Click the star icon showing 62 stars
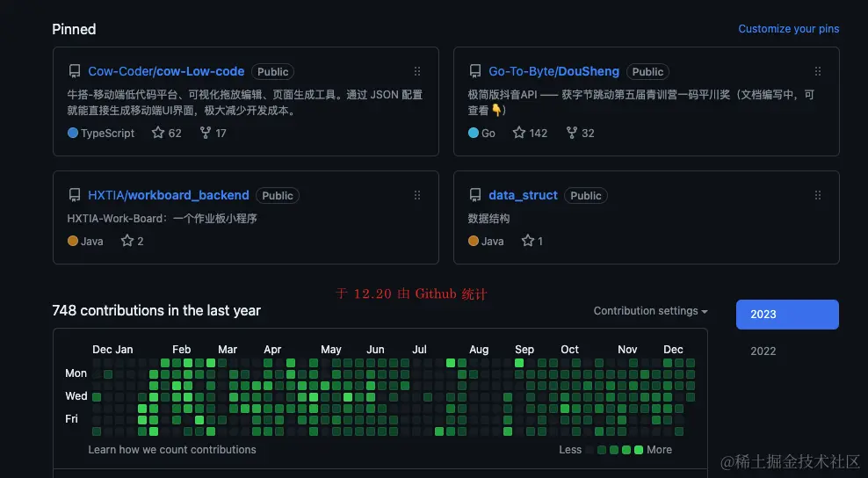Viewport: 868px width, 478px height. 158,133
